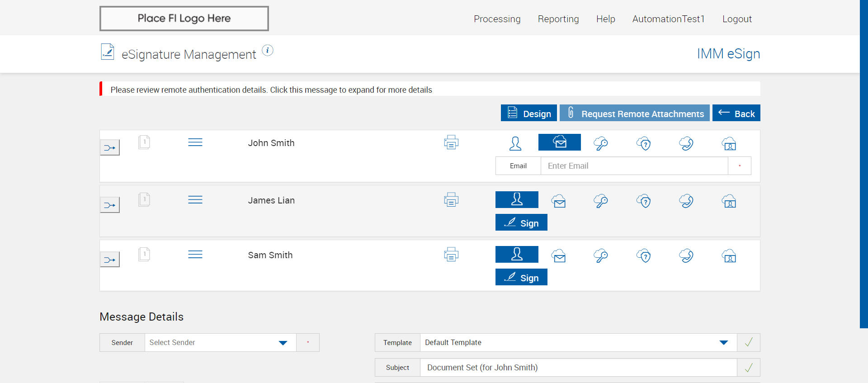This screenshot has width=868, height=383.
Task: Click the Sign button for Sam Smith
Action: [521, 277]
